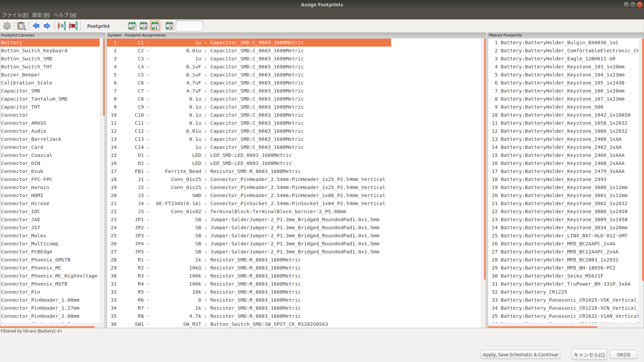This screenshot has height=362, width=644.
Task: Click the OK(O) button
Action: click(x=624, y=355)
